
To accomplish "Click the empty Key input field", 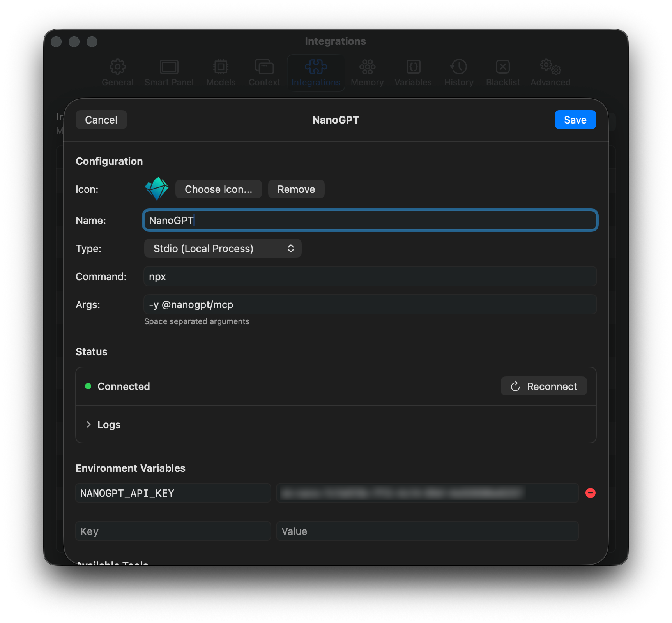I will pos(173,531).
